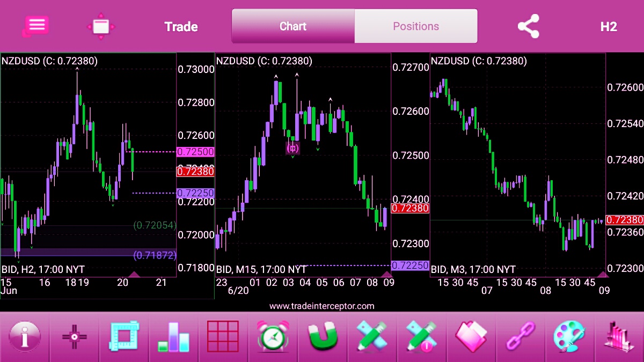Select the NZDUSD M3 chart title
644x362 pixels.
(x=479, y=61)
